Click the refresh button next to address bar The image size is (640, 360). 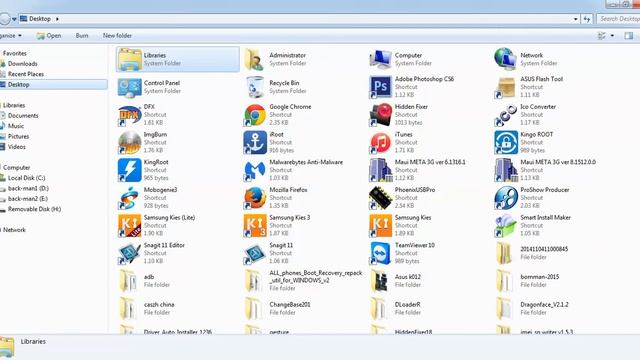[587, 19]
